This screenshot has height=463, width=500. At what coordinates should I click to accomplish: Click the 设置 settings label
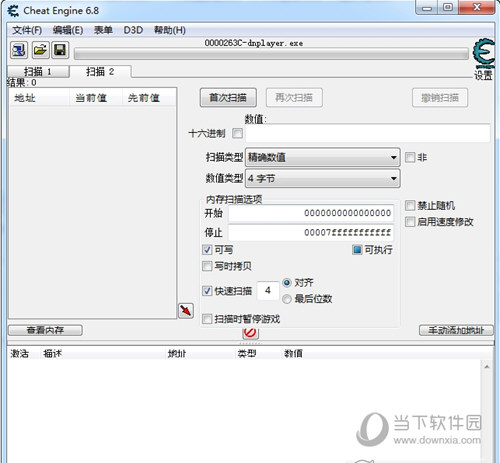pos(483,75)
